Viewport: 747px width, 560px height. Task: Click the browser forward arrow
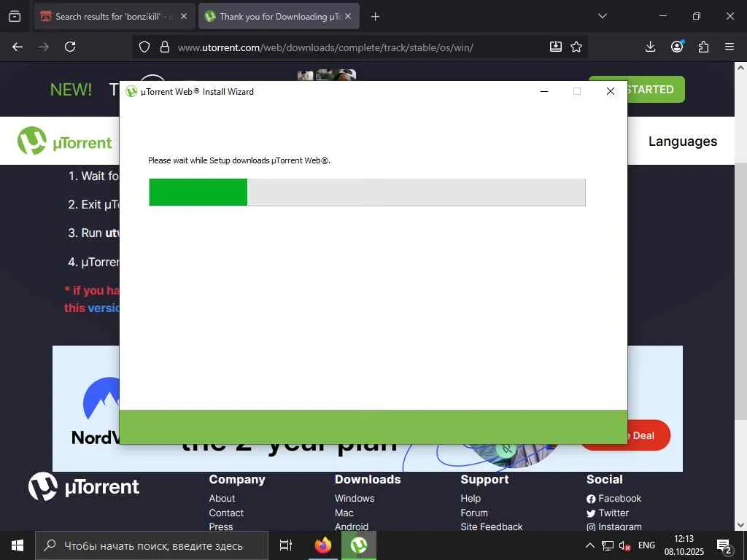coord(43,47)
